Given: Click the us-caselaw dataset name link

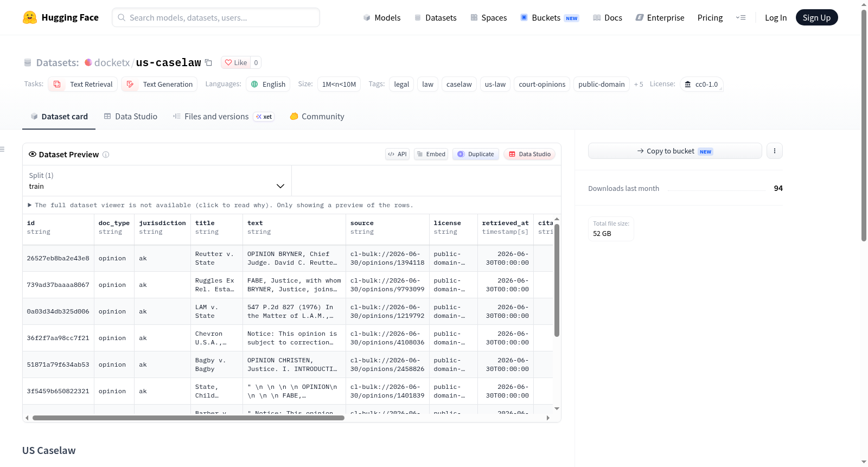Looking at the screenshot, I should click(168, 62).
